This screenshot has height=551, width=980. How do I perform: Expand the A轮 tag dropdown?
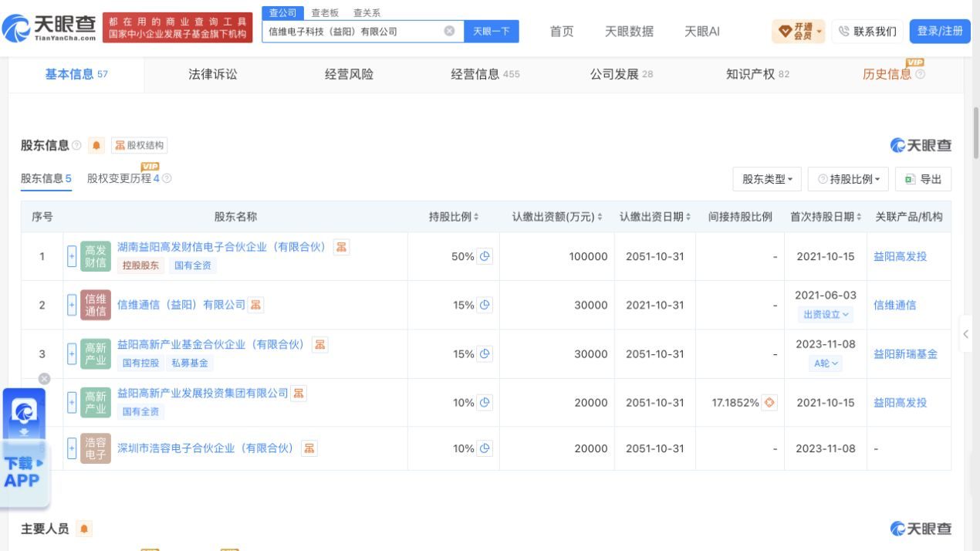(x=826, y=363)
